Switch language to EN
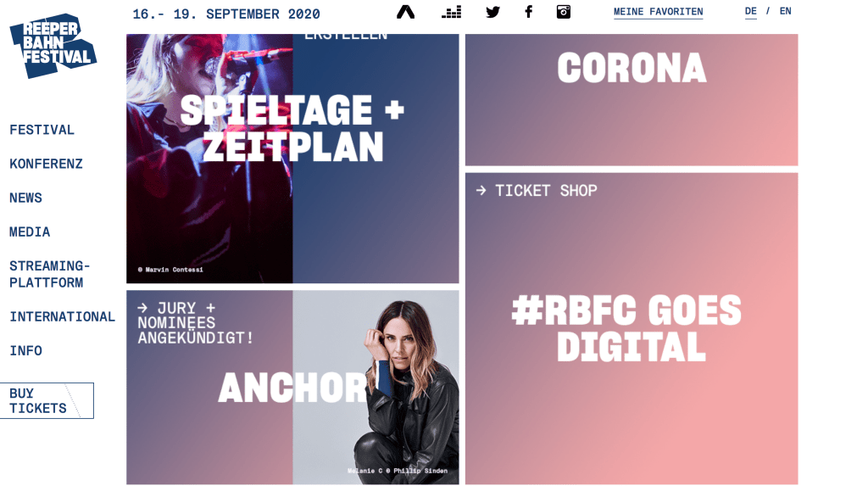 [786, 11]
